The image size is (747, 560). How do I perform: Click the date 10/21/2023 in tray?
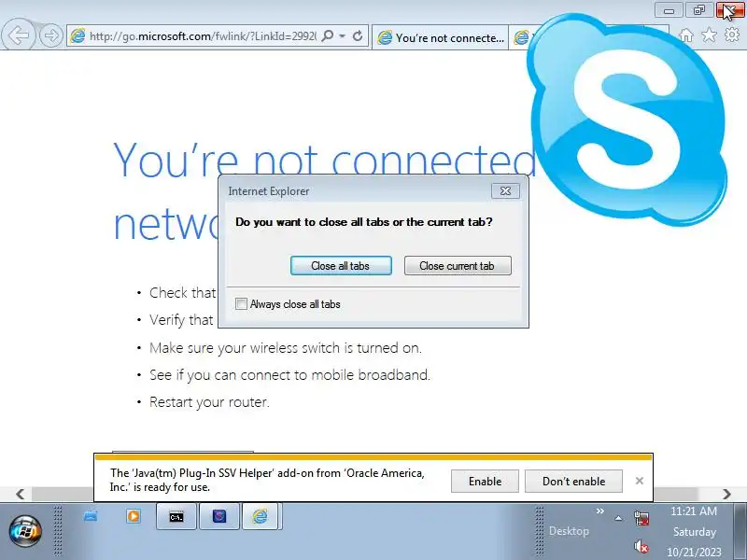tap(694, 552)
